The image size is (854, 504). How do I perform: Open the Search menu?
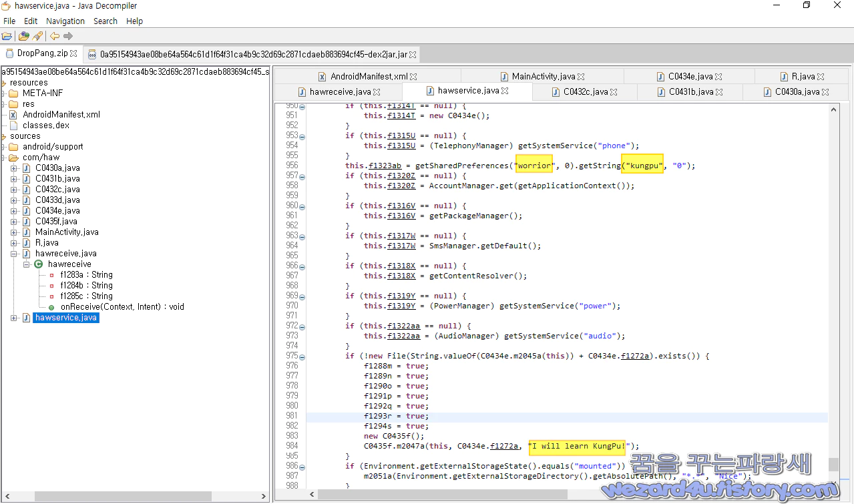pos(105,21)
